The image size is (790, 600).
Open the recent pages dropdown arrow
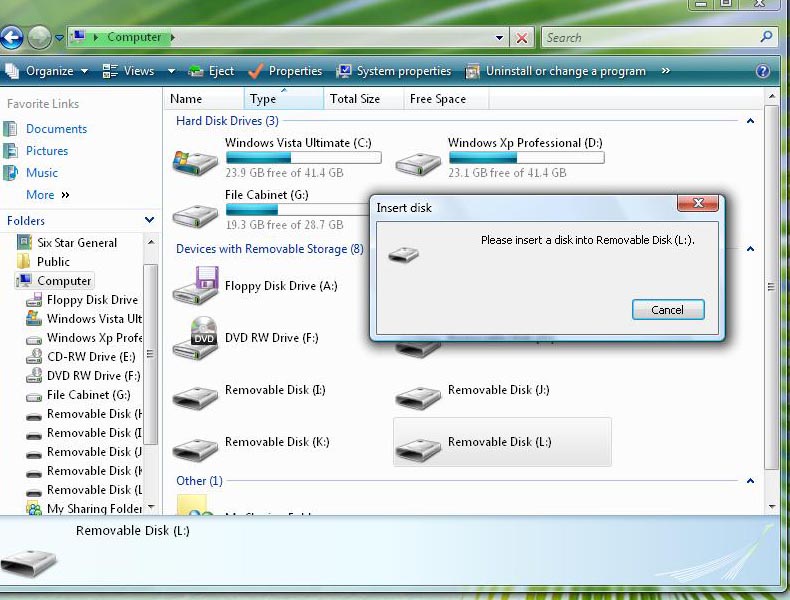[x=59, y=38]
